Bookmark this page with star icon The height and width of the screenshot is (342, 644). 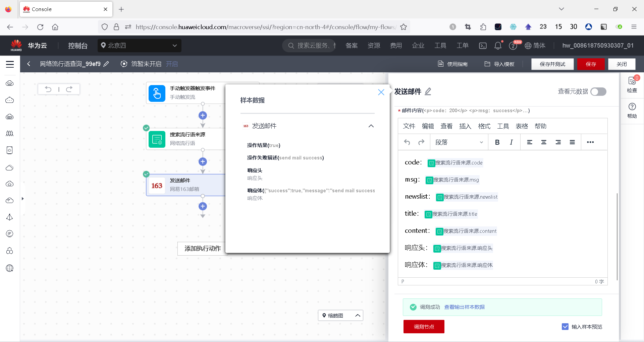404,27
